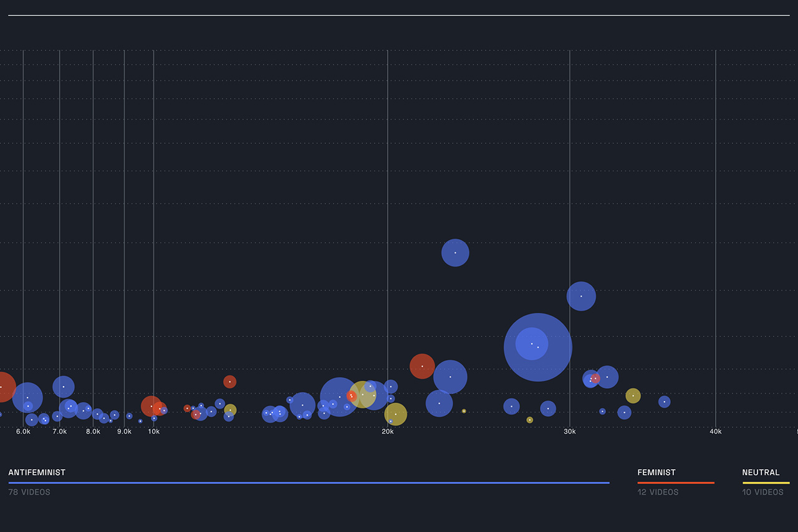Select the yellow bubble just right of 20k line
The image size is (798, 532).
[395, 414]
